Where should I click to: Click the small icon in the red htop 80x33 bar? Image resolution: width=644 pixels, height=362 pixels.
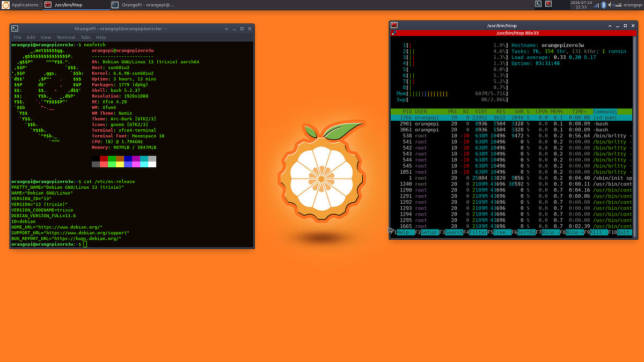pos(393,33)
